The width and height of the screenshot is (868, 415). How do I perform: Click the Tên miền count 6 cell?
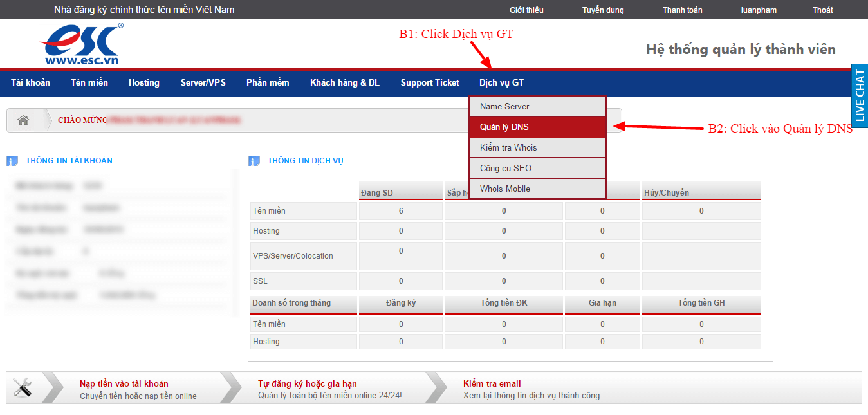point(401,211)
